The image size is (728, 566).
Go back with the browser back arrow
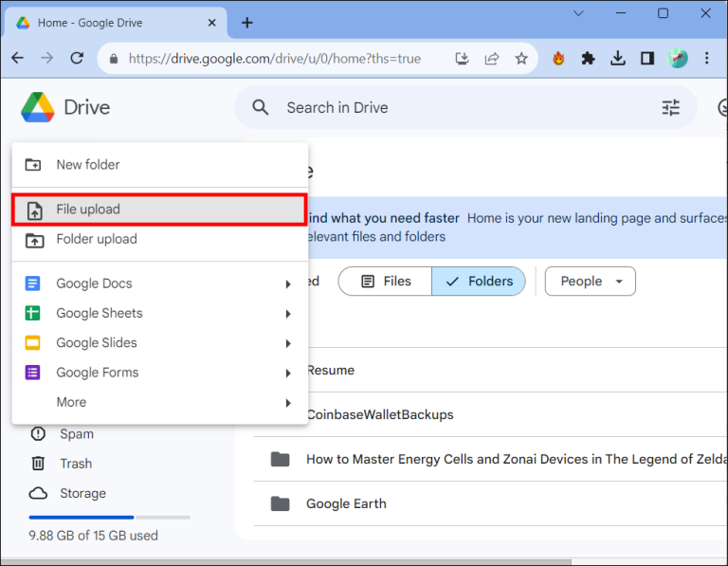point(18,58)
